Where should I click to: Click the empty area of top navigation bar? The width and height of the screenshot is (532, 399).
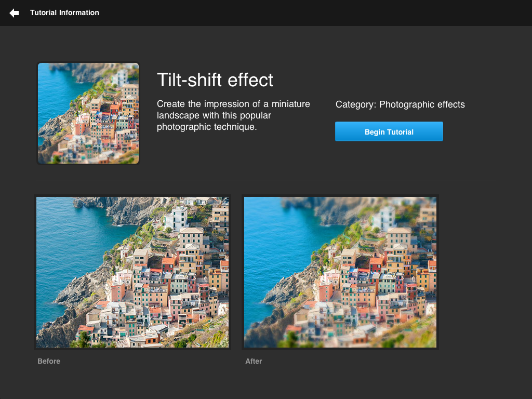[x=312, y=13]
